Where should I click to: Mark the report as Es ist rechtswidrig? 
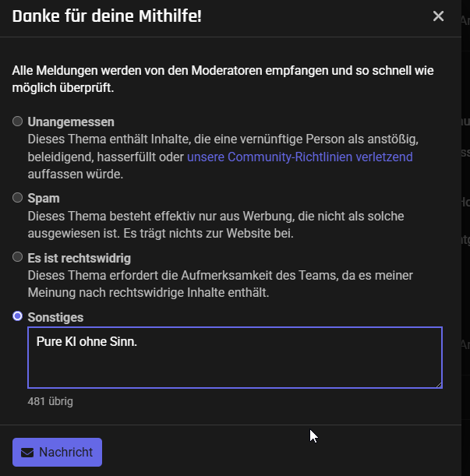pyautogui.click(x=18, y=257)
